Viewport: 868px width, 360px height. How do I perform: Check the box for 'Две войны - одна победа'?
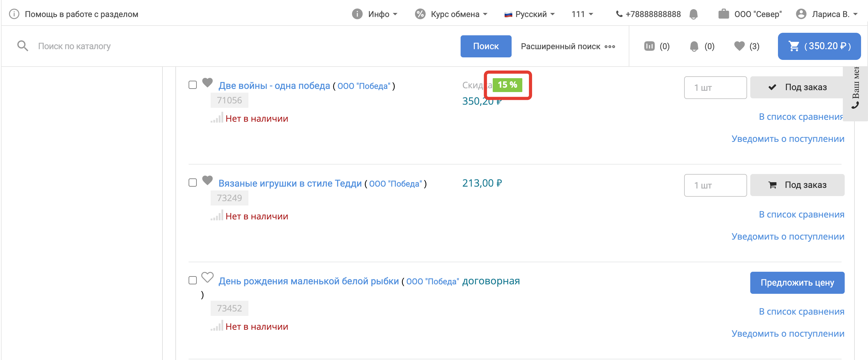(x=193, y=85)
